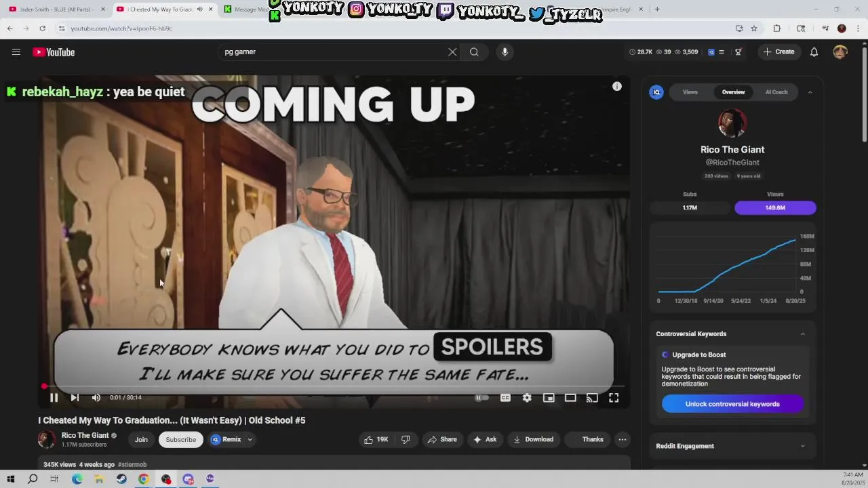Click the trophy icon in header stats bar

(738, 52)
